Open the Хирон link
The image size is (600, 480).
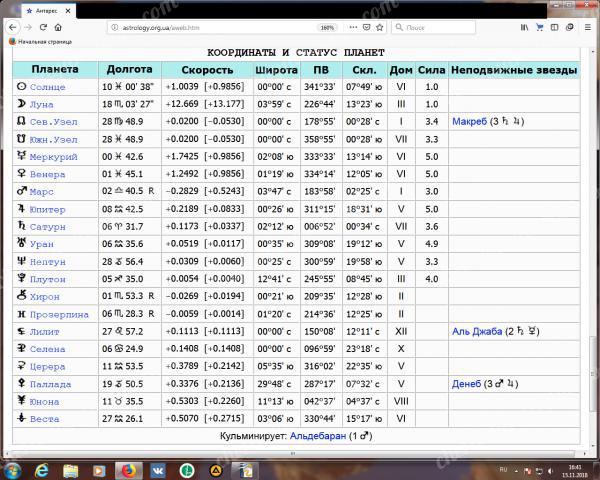45,297
